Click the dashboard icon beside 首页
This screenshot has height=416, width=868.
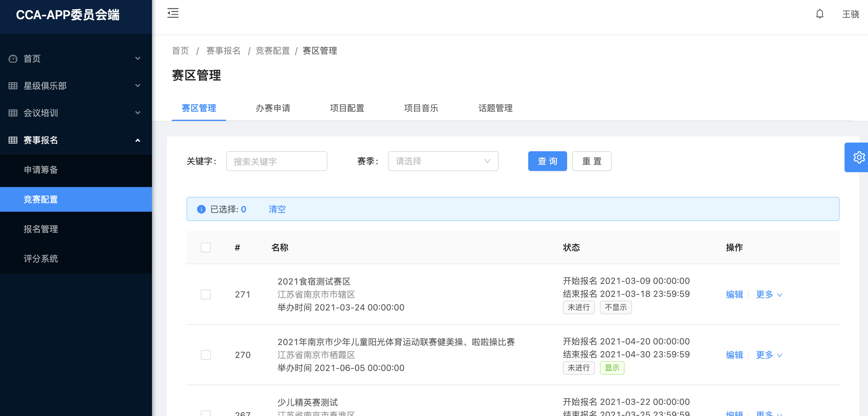[13, 59]
